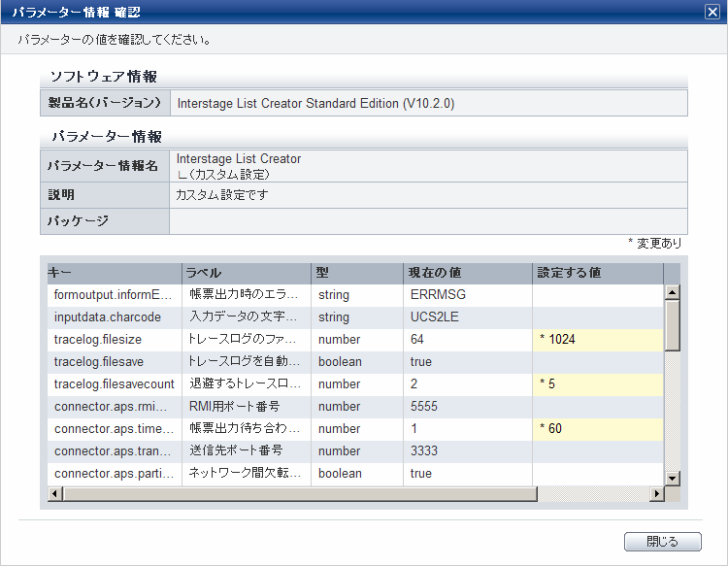Click the * 変更あり legend text
Viewport: 728px width, 566px height.
click(654, 243)
